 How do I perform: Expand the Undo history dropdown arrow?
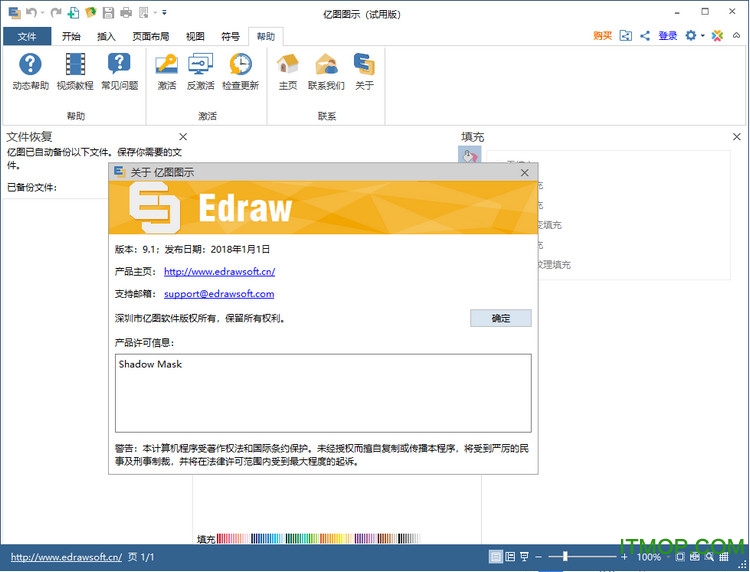[x=42, y=13]
